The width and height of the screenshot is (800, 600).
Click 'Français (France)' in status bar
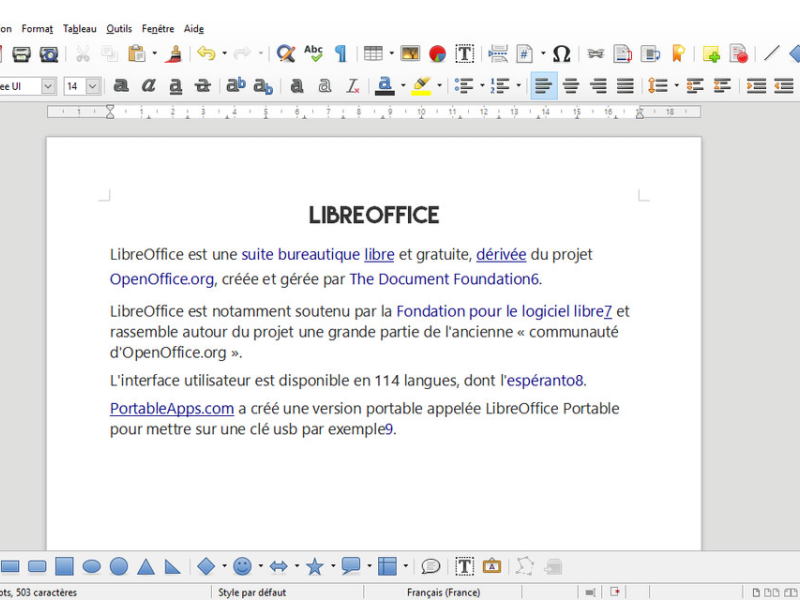click(x=443, y=592)
